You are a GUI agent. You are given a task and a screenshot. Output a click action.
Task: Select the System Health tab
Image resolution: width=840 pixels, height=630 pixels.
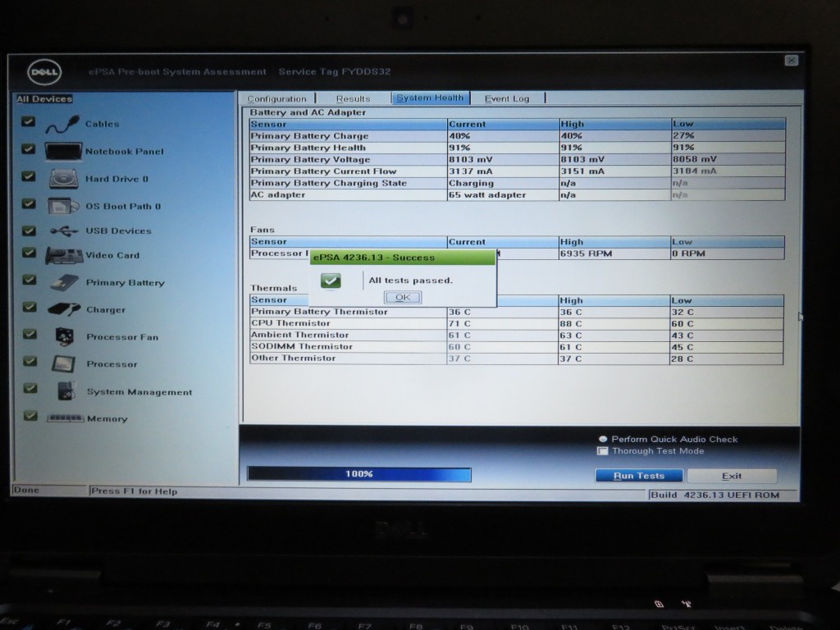(x=430, y=98)
